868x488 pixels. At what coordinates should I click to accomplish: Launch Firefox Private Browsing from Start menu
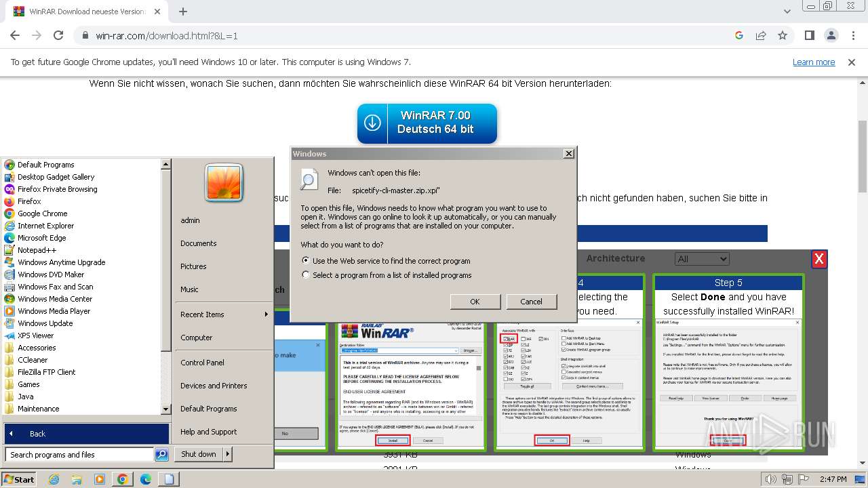click(58, 189)
